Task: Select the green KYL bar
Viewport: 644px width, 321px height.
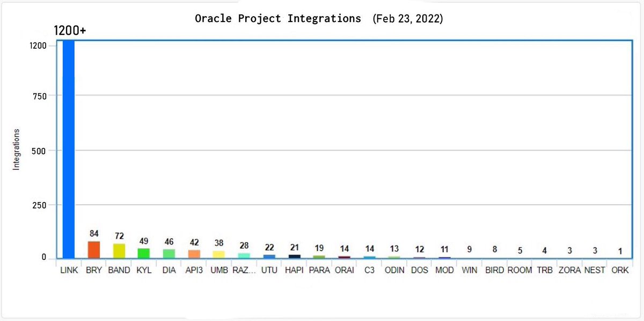Action: tap(144, 253)
